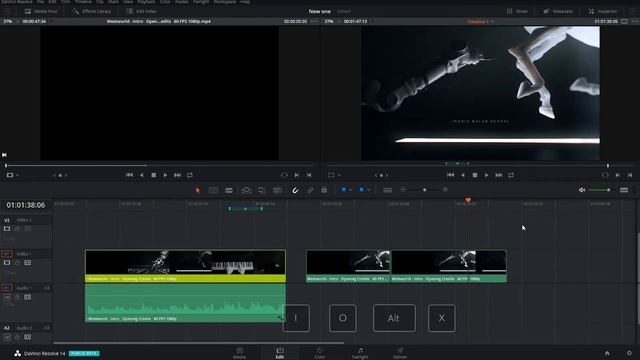Jump to last frame in source viewer
The height and width of the screenshot is (360, 640).
(177, 175)
